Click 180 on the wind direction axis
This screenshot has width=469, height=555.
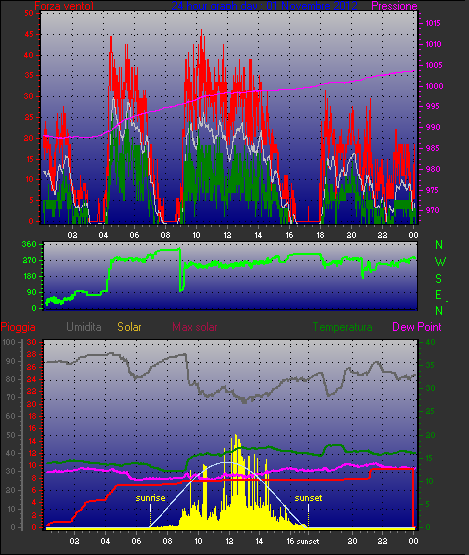click(x=30, y=276)
